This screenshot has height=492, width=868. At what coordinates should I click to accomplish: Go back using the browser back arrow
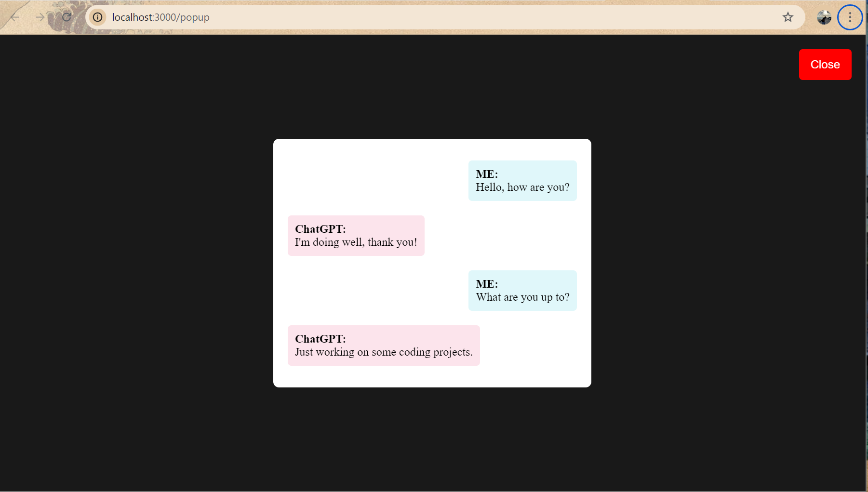click(x=14, y=17)
